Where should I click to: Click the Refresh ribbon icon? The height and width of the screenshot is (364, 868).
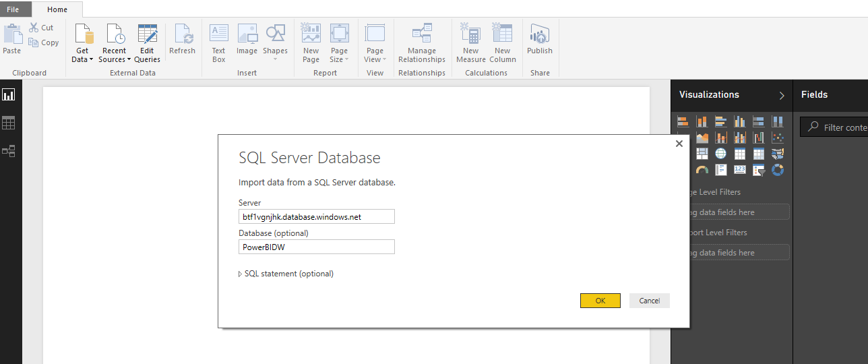coord(182,39)
